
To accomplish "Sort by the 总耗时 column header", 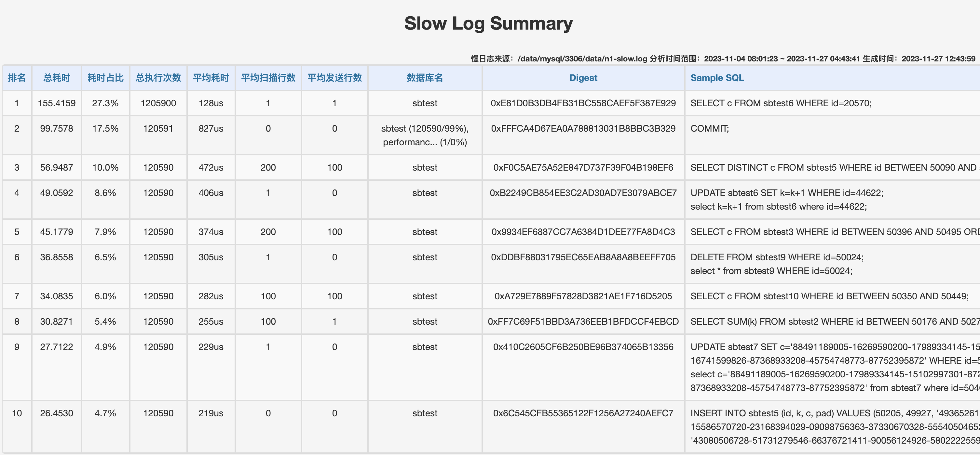I will click(x=56, y=78).
